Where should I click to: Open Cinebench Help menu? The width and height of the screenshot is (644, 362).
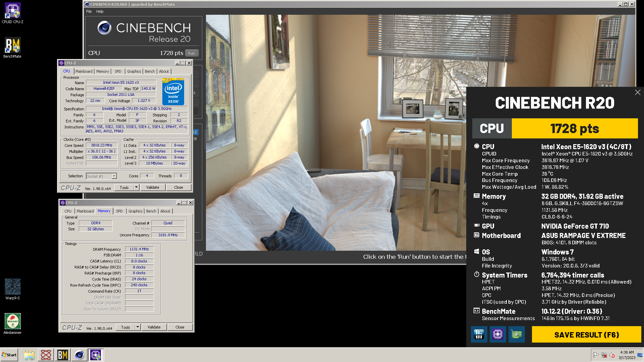(x=100, y=11)
